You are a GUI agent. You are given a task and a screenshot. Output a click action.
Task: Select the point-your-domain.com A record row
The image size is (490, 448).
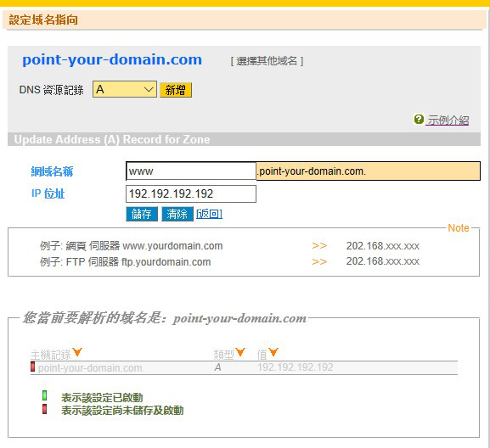tap(244, 367)
